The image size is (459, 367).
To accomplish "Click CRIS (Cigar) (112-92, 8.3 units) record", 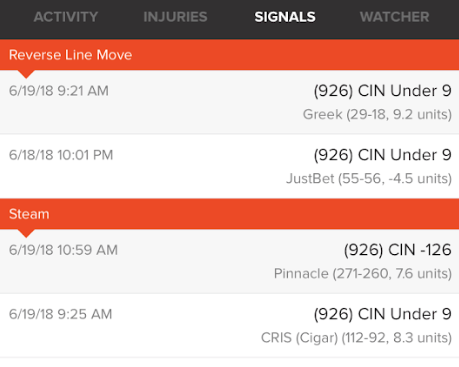I will 356,338.
